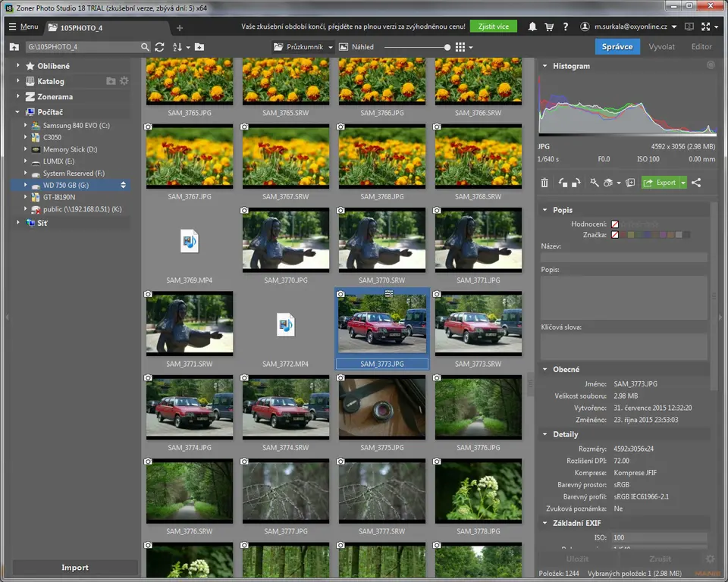Collapse the Histogram panel
Image resolution: width=728 pixels, height=582 pixels.
[x=544, y=66]
